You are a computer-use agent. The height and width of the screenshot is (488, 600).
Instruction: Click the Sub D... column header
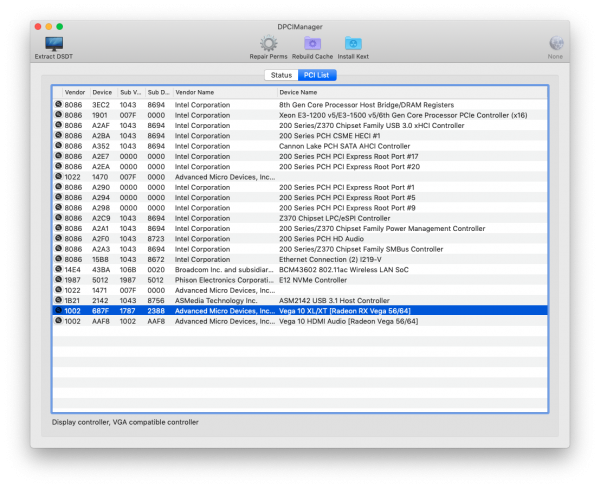pyautogui.click(x=158, y=92)
